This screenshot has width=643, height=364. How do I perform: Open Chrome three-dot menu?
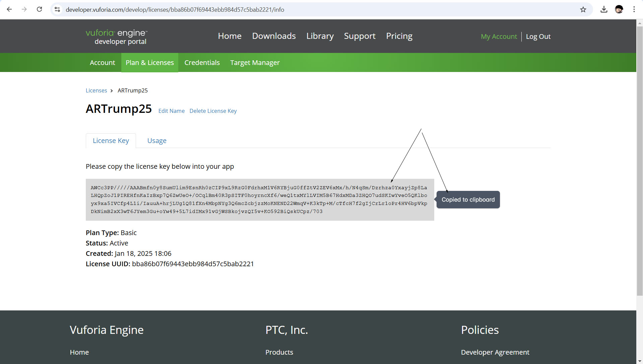point(634,9)
